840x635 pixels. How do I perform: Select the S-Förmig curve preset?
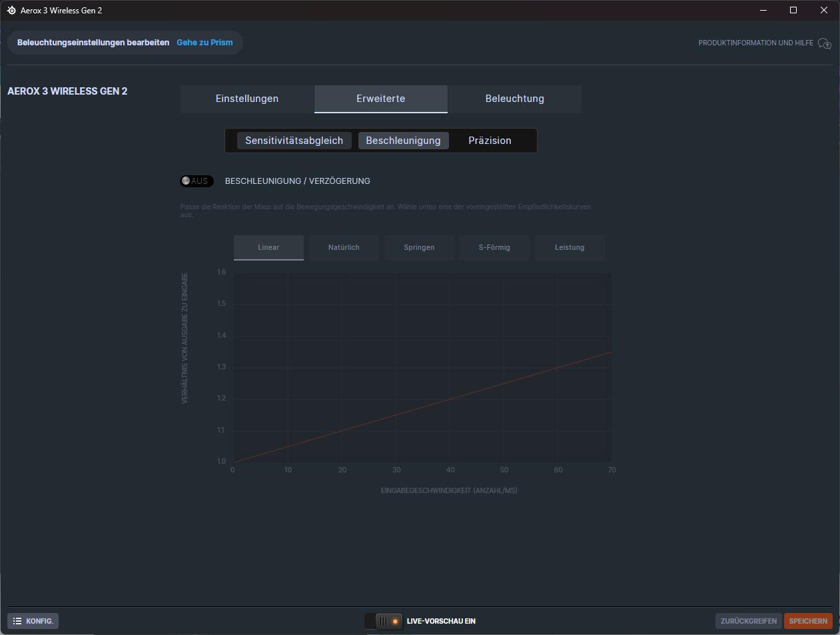tap(494, 247)
